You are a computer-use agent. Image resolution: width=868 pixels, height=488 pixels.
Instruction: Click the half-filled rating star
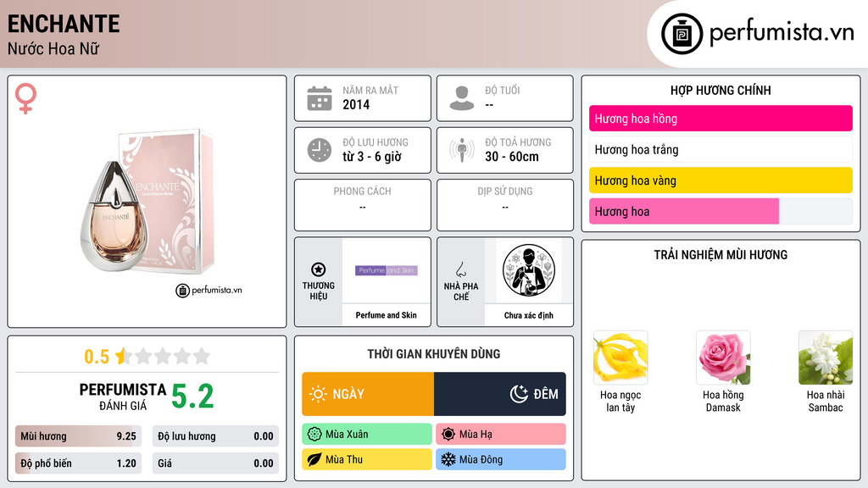tap(123, 356)
